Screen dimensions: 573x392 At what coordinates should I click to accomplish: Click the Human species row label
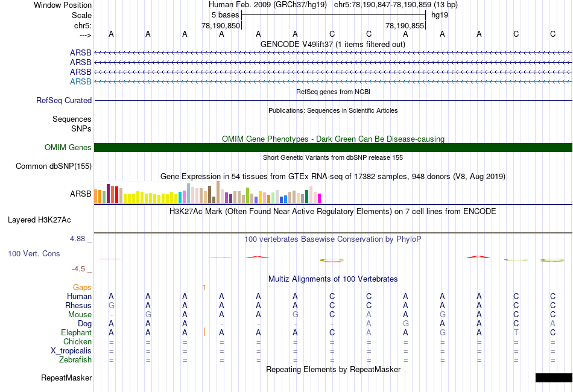coord(79,296)
